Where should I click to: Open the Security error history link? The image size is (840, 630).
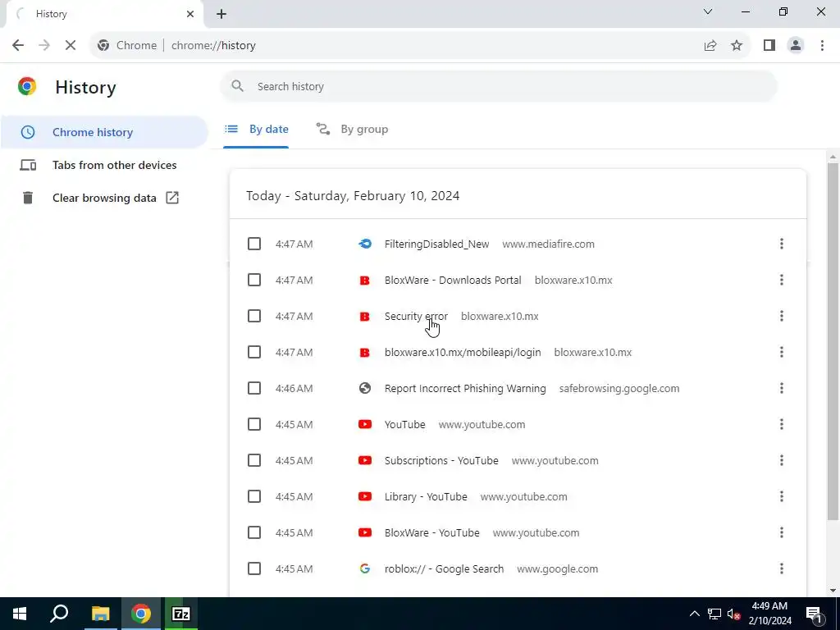(416, 316)
